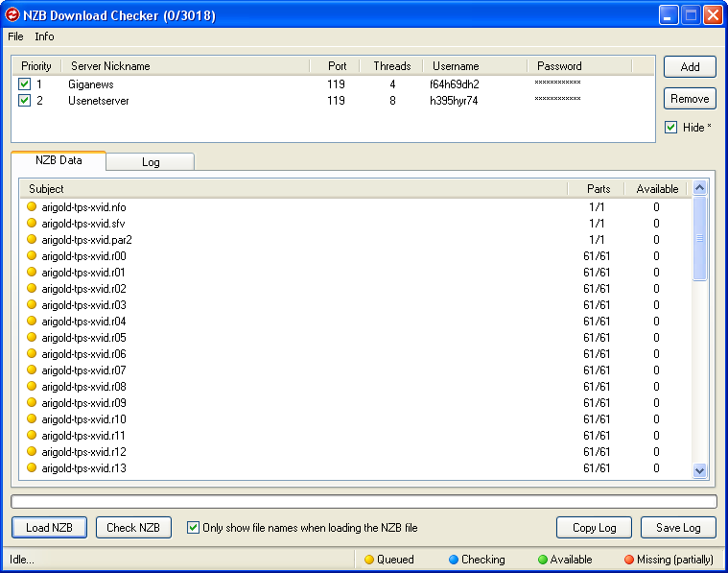Click the file list vertical scrollbar thumb
728x573 pixels.
pyautogui.click(x=699, y=238)
